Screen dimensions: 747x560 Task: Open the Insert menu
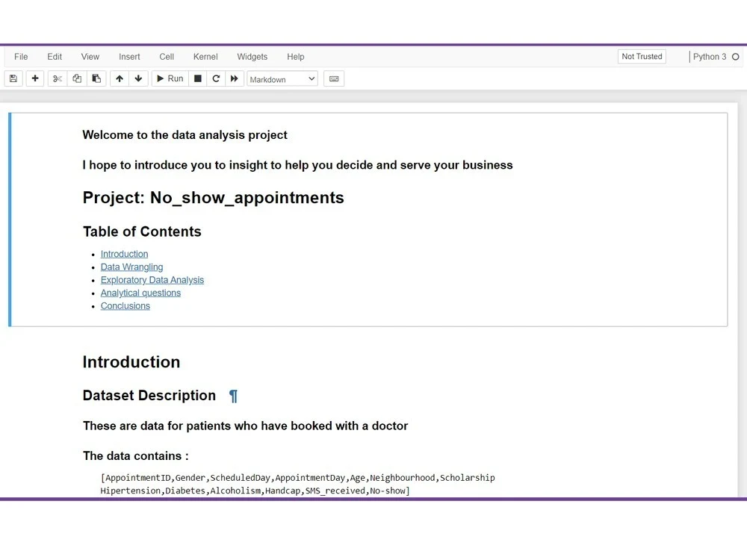[x=129, y=57]
